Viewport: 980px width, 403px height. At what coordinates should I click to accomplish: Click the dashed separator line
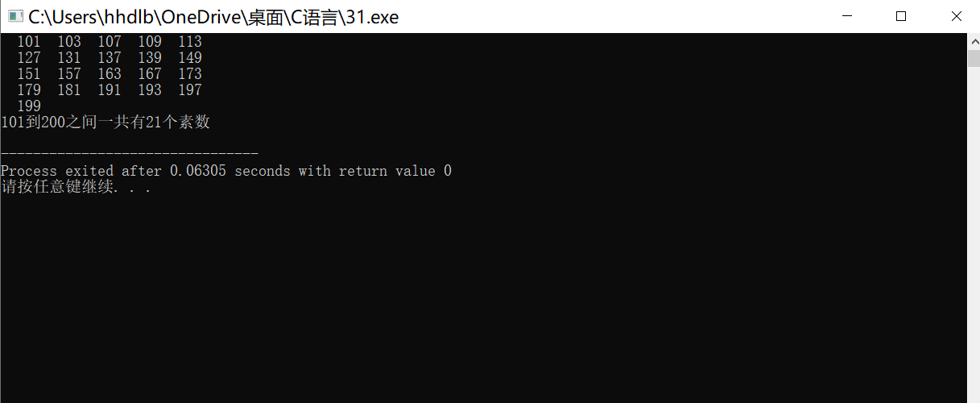coord(130,153)
